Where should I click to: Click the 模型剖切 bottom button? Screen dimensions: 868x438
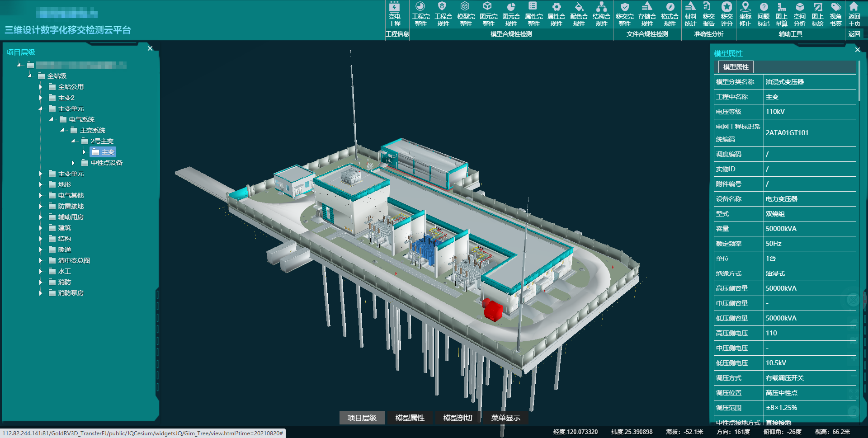[458, 418]
